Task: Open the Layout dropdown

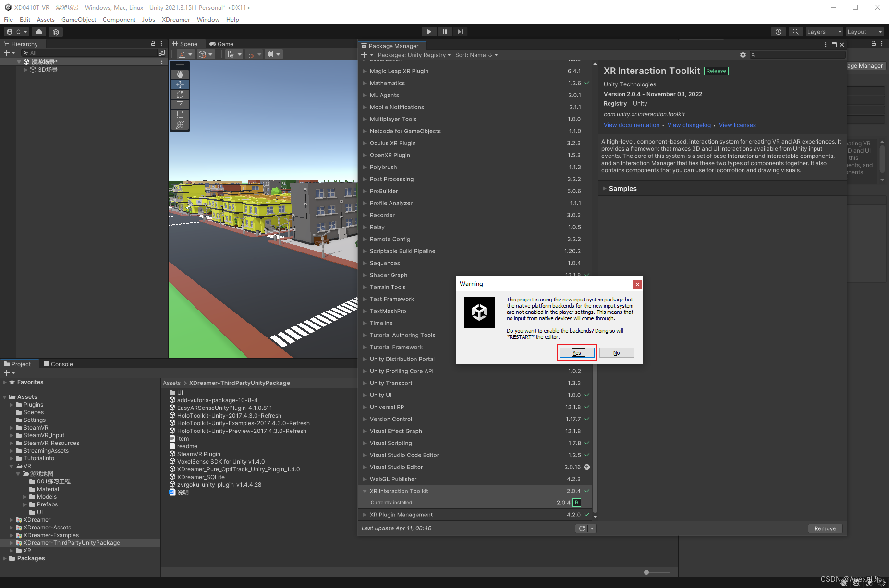Action: click(865, 32)
